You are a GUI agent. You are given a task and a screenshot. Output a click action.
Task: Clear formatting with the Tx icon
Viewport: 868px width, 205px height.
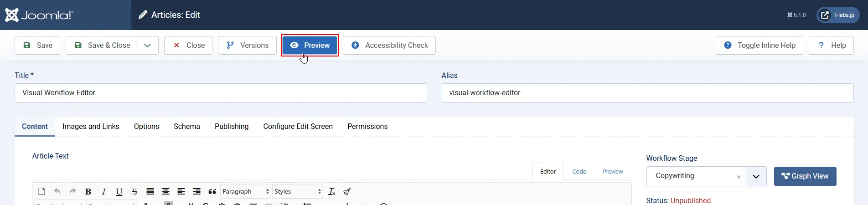tap(331, 192)
